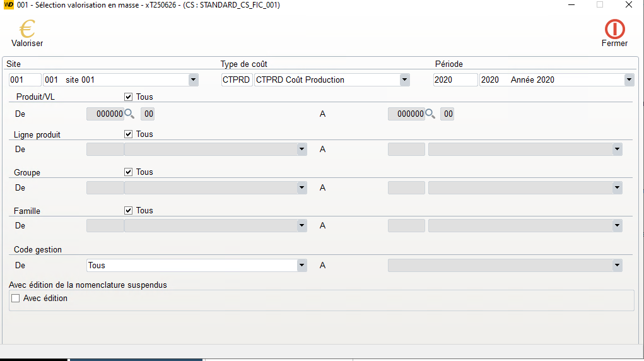Expand the Période Année 2020 dropdown

click(629, 80)
